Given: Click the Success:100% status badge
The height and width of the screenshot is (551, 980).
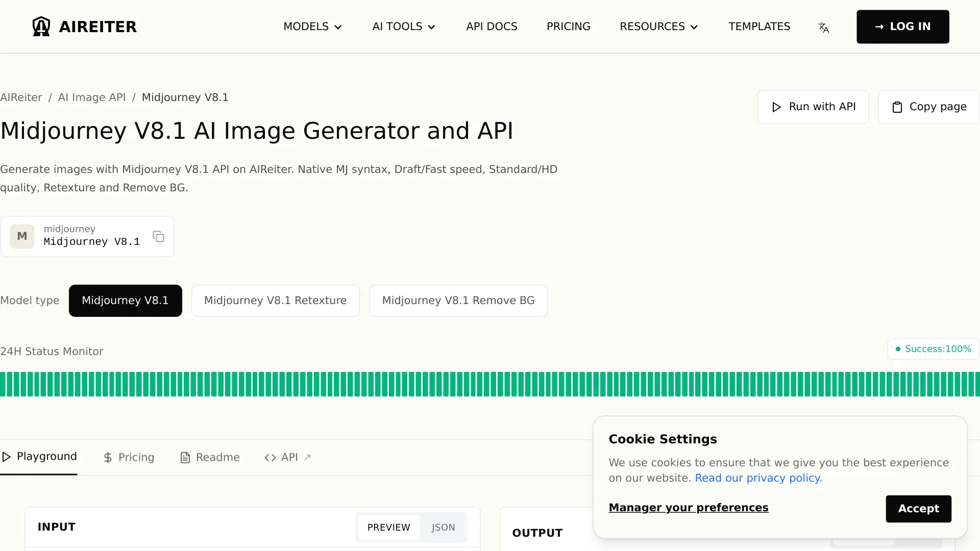Looking at the screenshot, I should [933, 349].
